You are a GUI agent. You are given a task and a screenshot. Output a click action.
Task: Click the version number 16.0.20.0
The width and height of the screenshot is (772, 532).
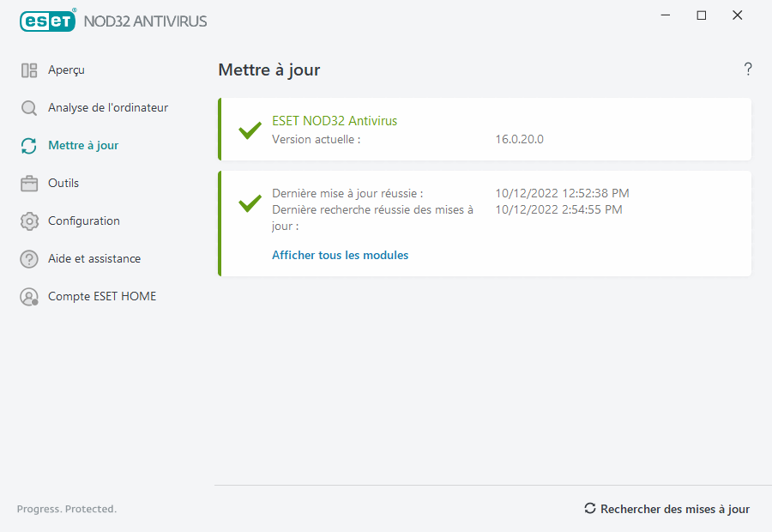519,139
